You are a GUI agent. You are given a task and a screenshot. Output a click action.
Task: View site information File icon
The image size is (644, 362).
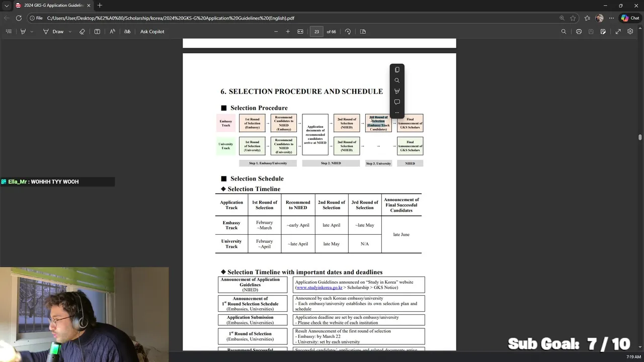pos(36,18)
